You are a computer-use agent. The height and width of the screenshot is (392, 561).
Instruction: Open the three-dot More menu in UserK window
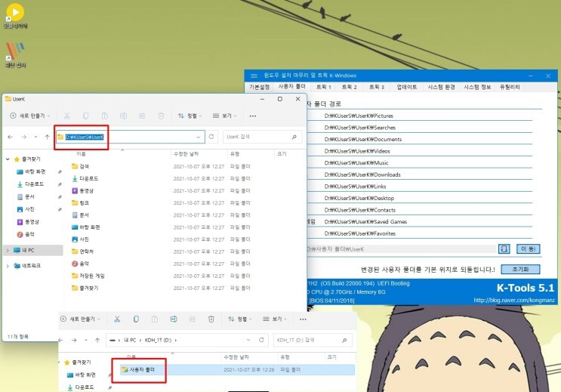(253, 116)
